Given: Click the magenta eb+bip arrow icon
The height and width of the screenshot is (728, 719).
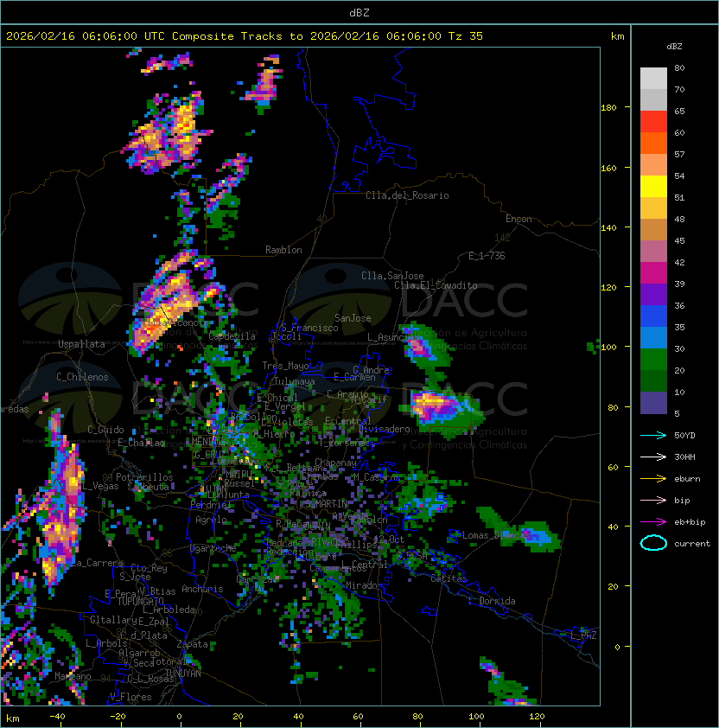Looking at the screenshot, I should (x=653, y=522).
